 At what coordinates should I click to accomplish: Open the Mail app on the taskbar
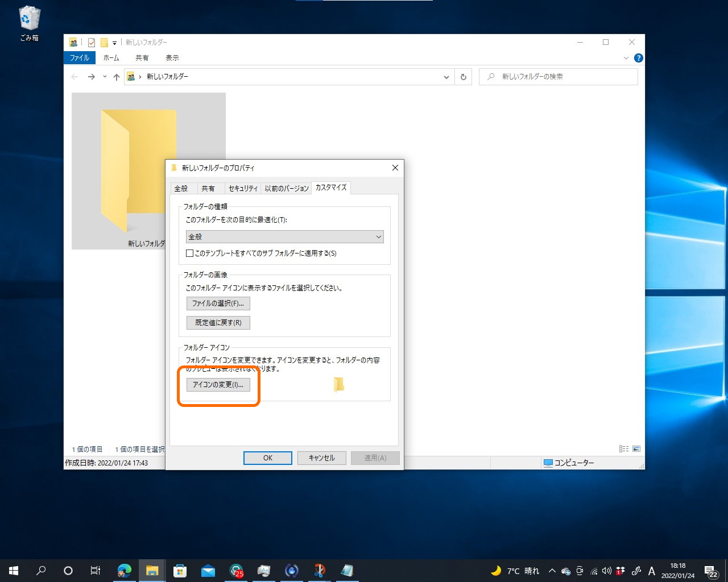[208, 570]
